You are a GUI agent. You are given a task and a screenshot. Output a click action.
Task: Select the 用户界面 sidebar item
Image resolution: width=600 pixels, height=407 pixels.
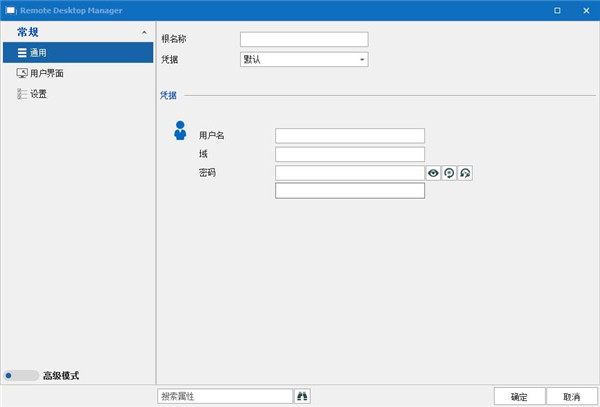[78, 73]
